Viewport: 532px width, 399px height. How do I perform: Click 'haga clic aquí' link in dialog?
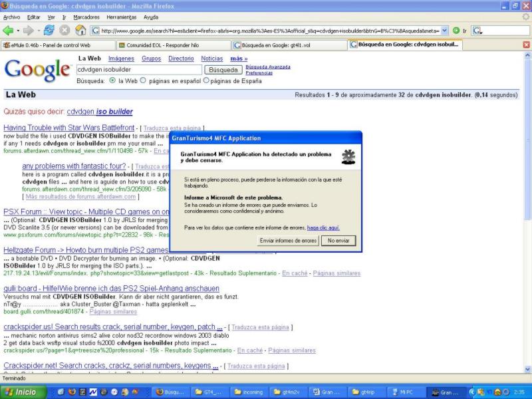(323, 227)
